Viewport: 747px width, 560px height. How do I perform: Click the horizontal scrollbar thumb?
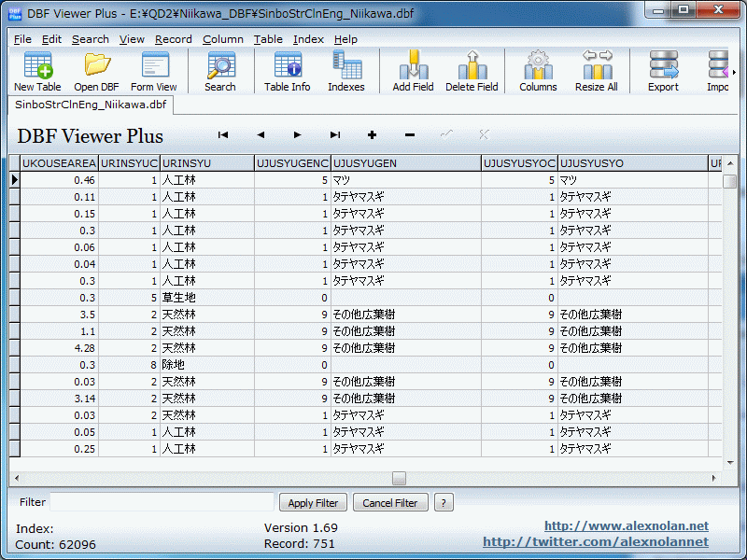(399, 478)
